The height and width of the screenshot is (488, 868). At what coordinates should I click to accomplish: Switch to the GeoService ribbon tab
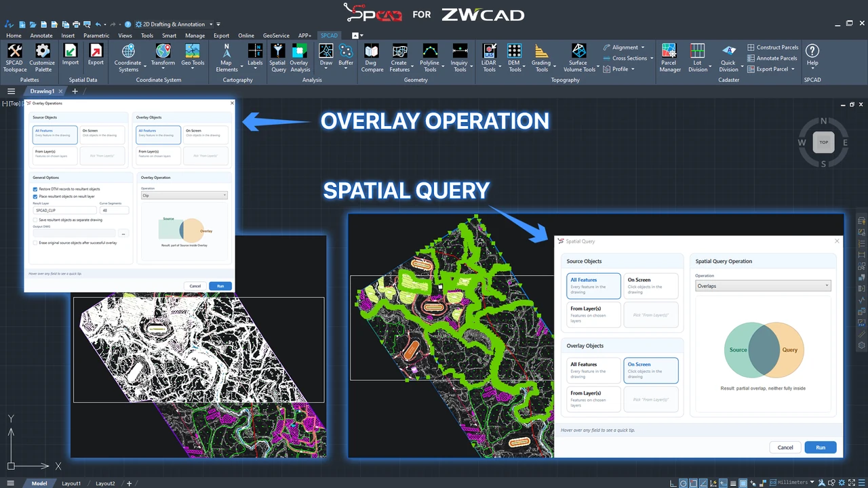coord(276,35)
